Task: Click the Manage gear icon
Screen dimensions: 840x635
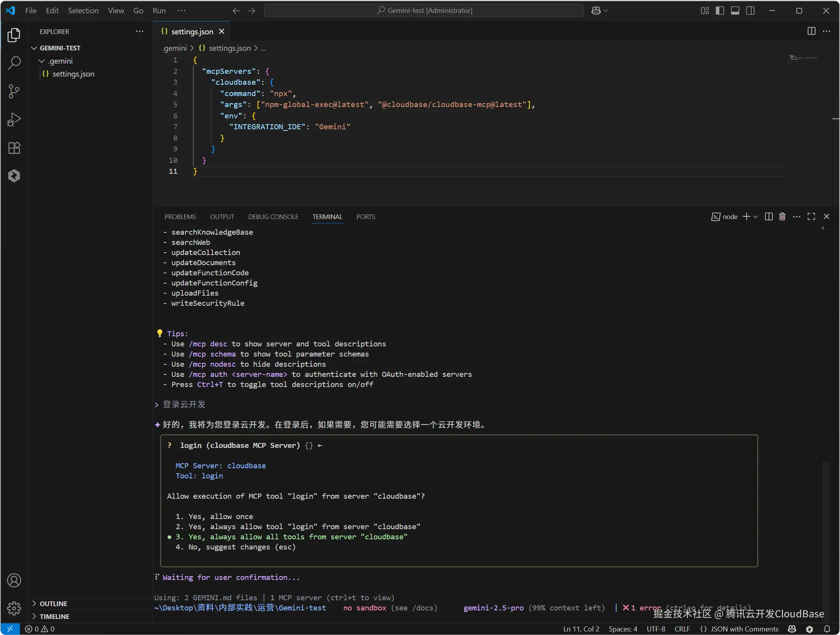Action: click(x=14, y=608)
